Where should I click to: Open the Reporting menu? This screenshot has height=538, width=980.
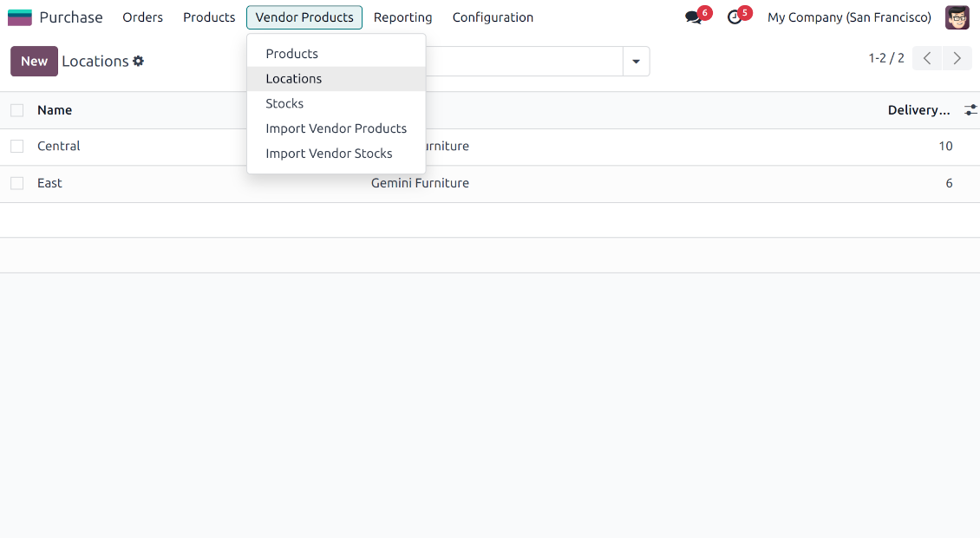(x=402, y=17)
